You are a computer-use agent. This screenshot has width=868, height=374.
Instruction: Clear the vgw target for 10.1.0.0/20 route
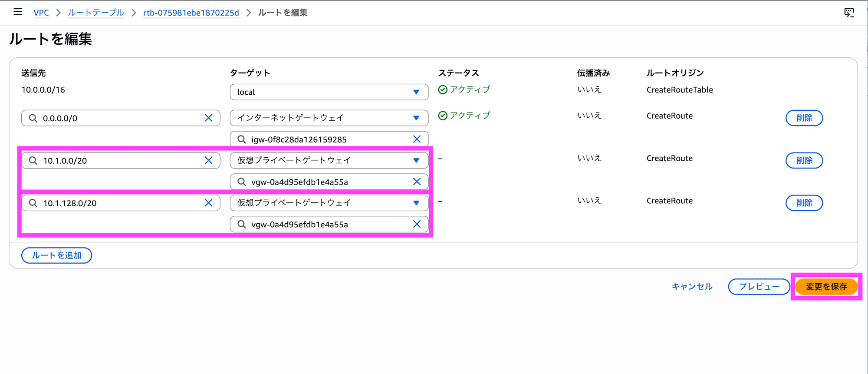click(x=417, y=182)
